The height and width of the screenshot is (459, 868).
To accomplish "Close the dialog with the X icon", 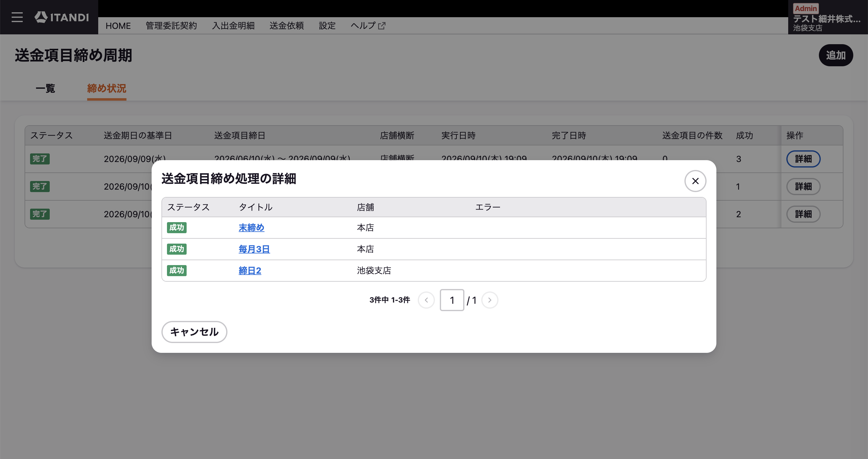I will click(695, 181).
